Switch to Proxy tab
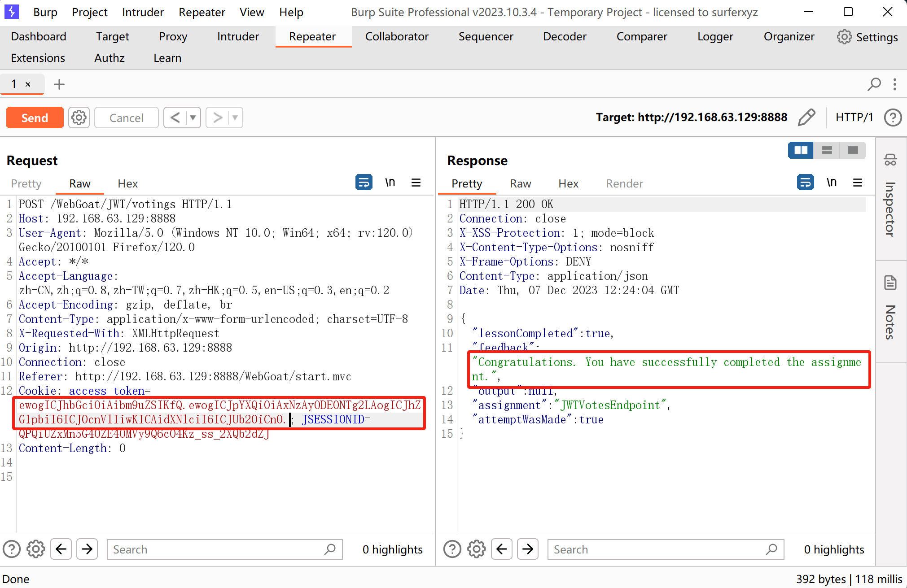 [x=172, y=36]
